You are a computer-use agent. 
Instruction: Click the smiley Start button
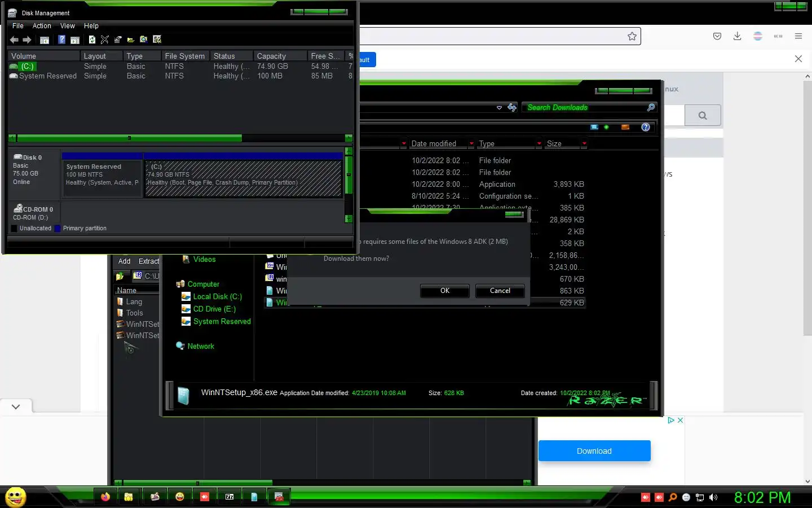pos(16,497)
